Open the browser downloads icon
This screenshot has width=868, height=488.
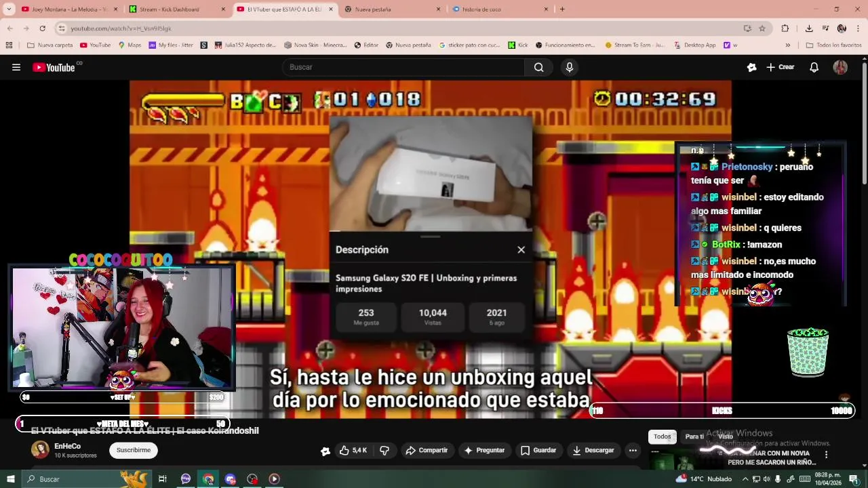(x=809, y=28)
